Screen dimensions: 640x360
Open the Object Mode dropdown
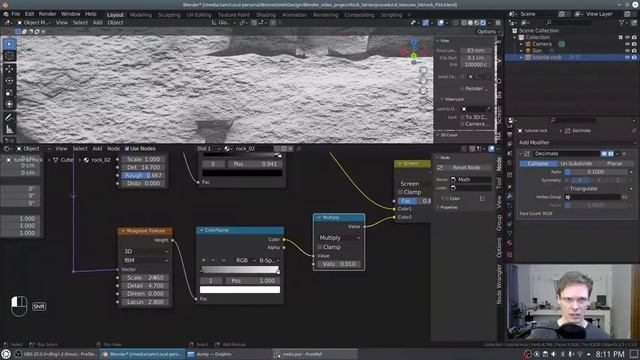tap(33, 23)
